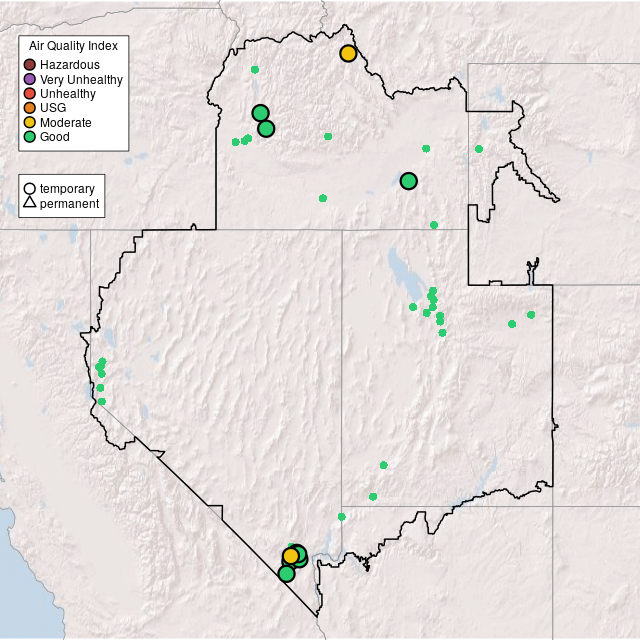Image resolution: width=640 pixels, height=640 pixels.
Task: Click the Air Quality Index legend title
Action: (x=74, y=46)
